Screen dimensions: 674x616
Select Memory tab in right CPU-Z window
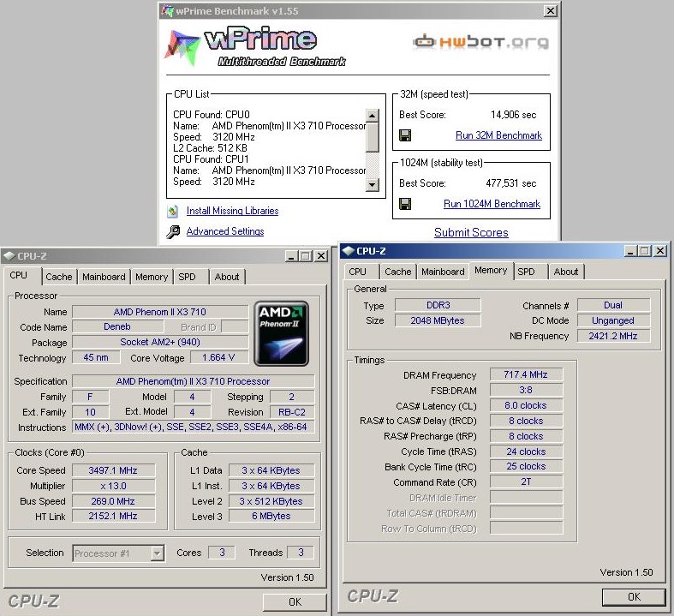click(x=491, y=270)
